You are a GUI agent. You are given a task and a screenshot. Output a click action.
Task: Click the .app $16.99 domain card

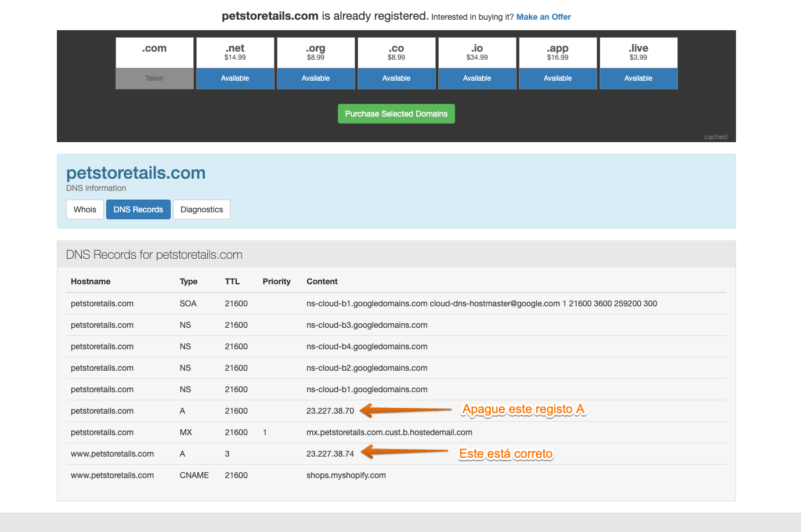[558, 53]
